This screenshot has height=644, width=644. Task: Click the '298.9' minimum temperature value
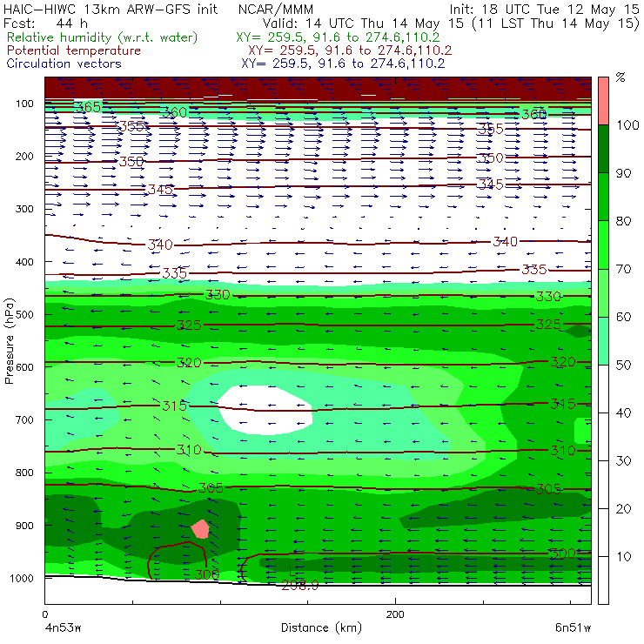300,586
